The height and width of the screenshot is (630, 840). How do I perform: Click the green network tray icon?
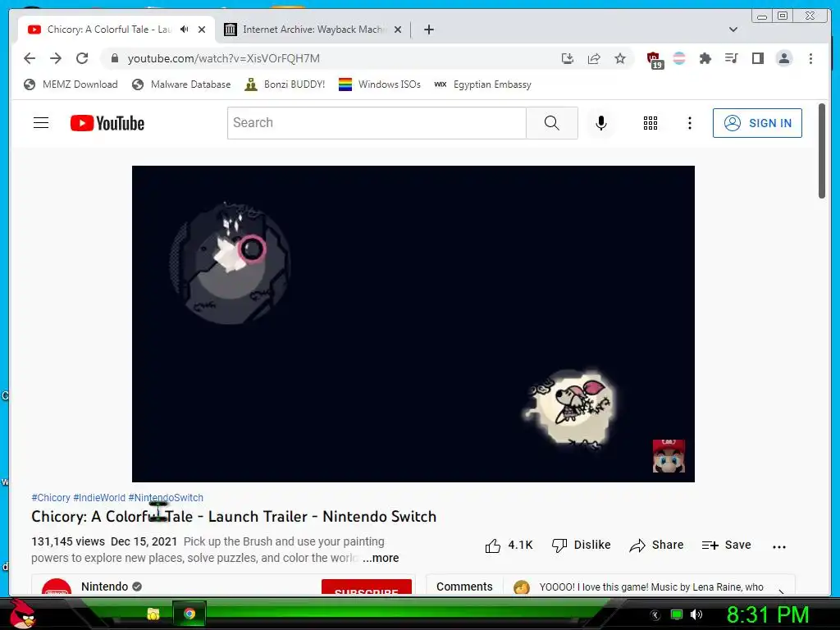pyautogui.click(x=677, y=614)
